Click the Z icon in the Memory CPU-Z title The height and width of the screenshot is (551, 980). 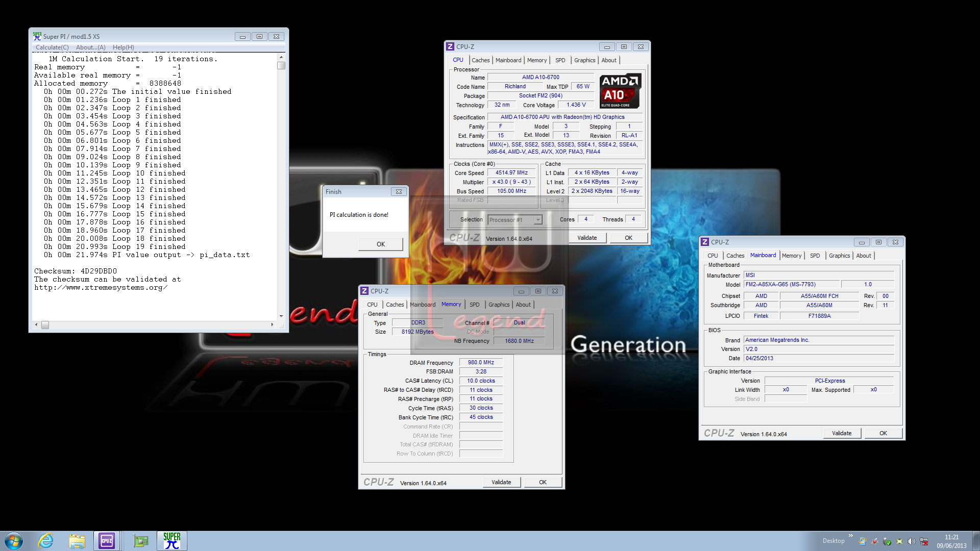tap(364, 291)
